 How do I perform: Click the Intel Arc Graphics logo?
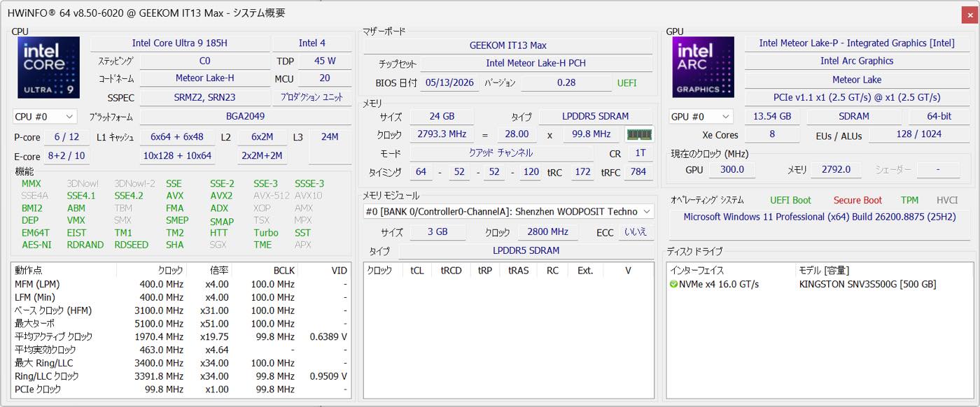(703, 67)
